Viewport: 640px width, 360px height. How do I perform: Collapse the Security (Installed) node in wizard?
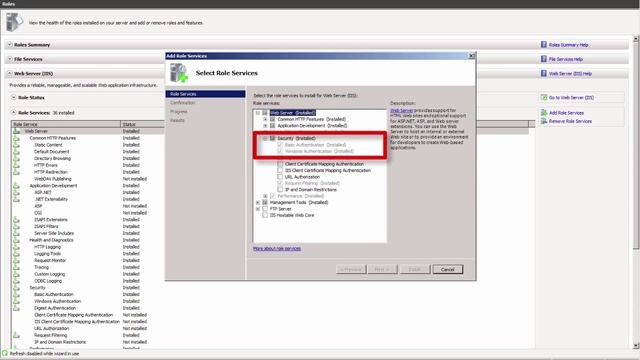tap(265, 138)
